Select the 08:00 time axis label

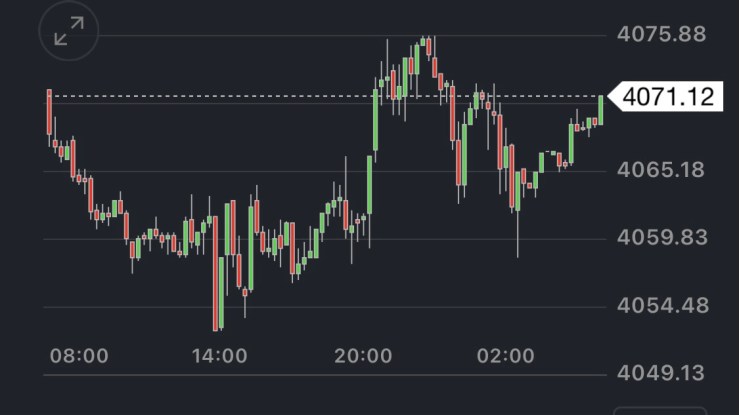pos(78,355)
